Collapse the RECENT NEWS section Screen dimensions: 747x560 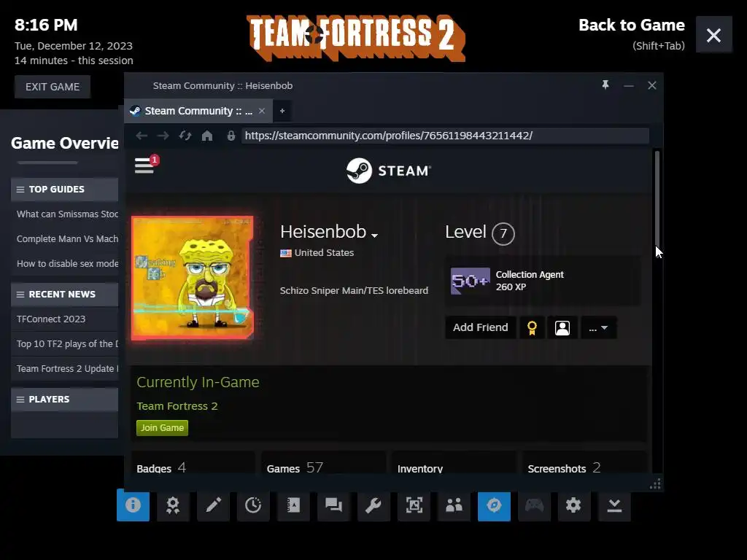(64, 295)
